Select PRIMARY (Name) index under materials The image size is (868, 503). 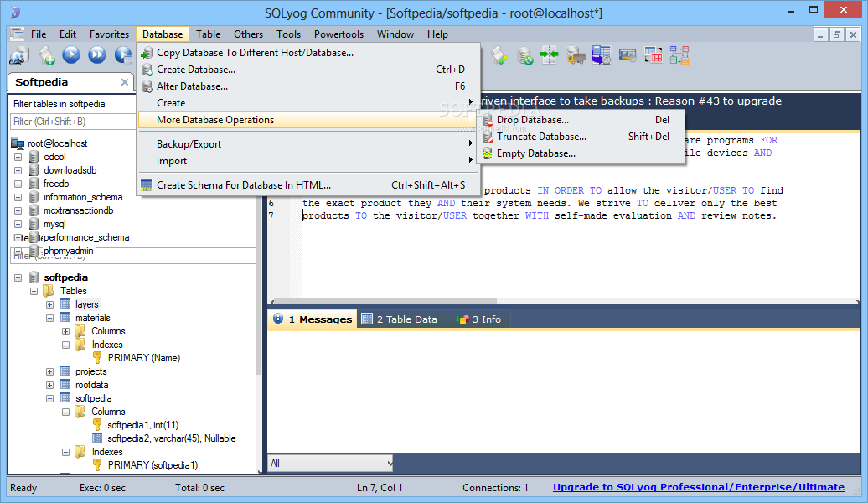pos(144,358)
